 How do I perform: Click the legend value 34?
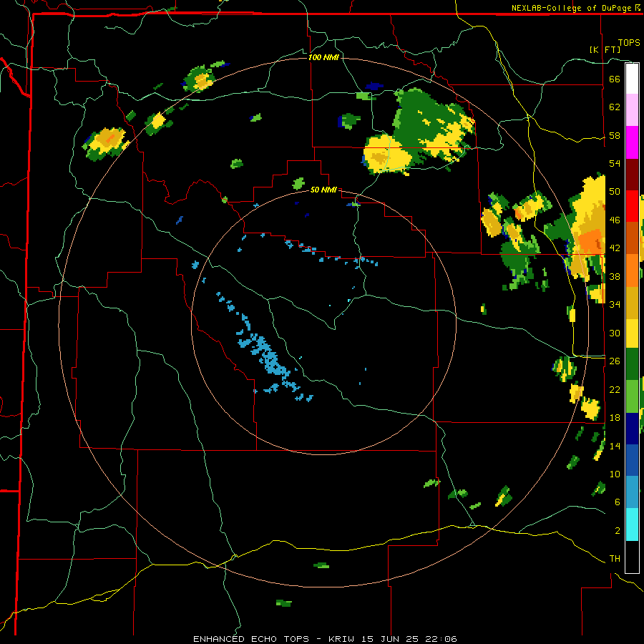click(615, 305)
